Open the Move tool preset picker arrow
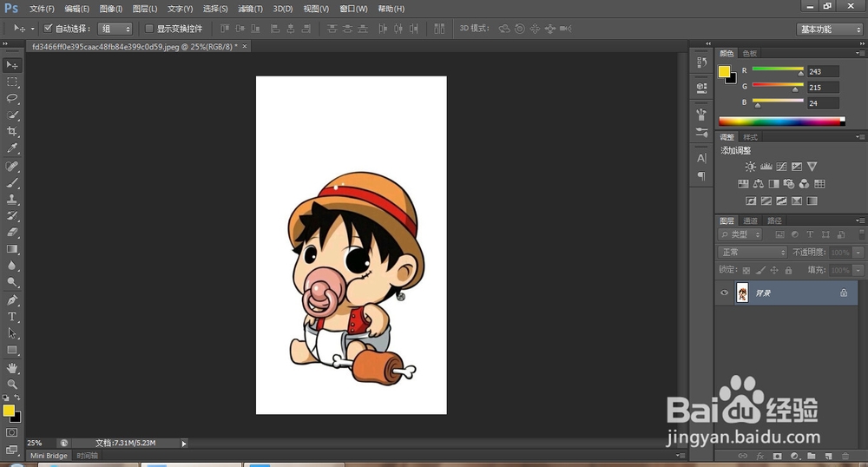 tap(32, 29)
